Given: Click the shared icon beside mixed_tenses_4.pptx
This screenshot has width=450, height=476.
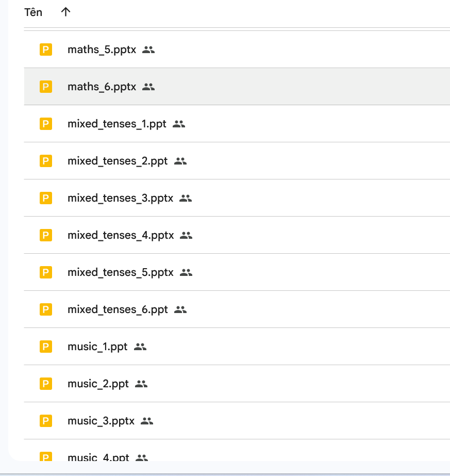Looking at the screenshot, I should 186,235.
